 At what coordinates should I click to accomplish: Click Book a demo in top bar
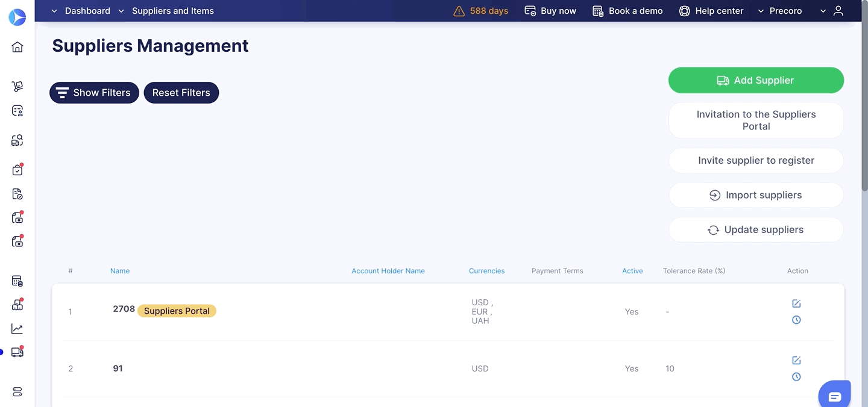pyautogui.click(x=627, y=11)
